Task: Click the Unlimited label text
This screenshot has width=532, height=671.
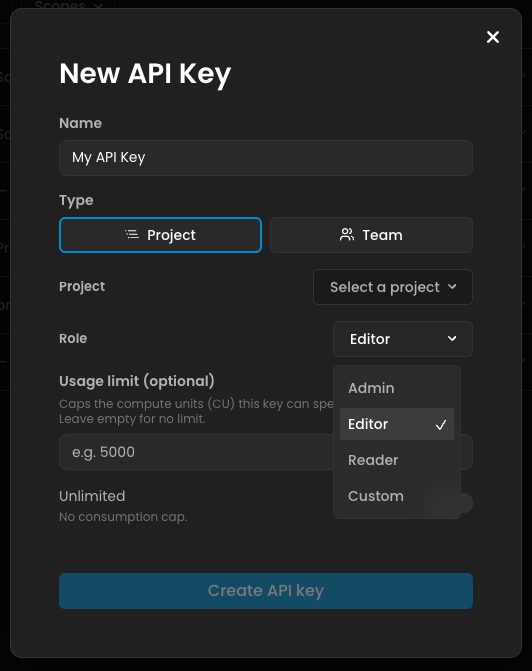Action: [x=92, y=496]
